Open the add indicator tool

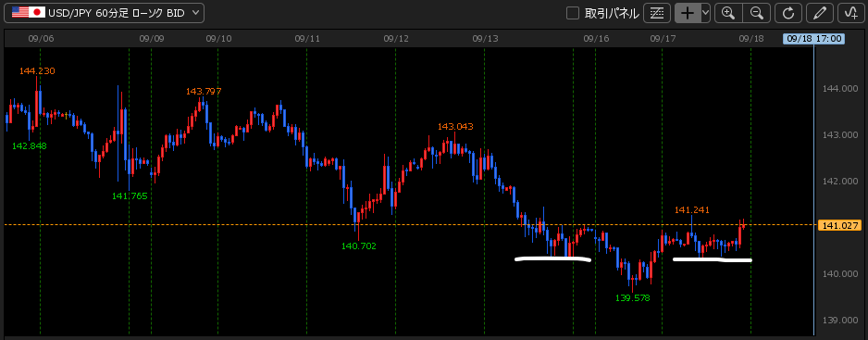point(852,13)
